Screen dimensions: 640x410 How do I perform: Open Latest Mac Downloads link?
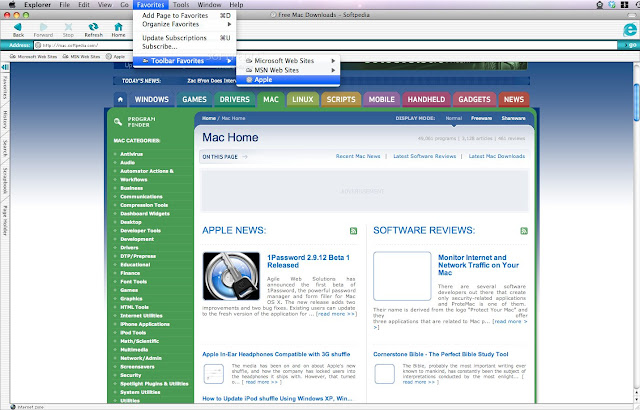pyautogui.click(x=497, y=156)
